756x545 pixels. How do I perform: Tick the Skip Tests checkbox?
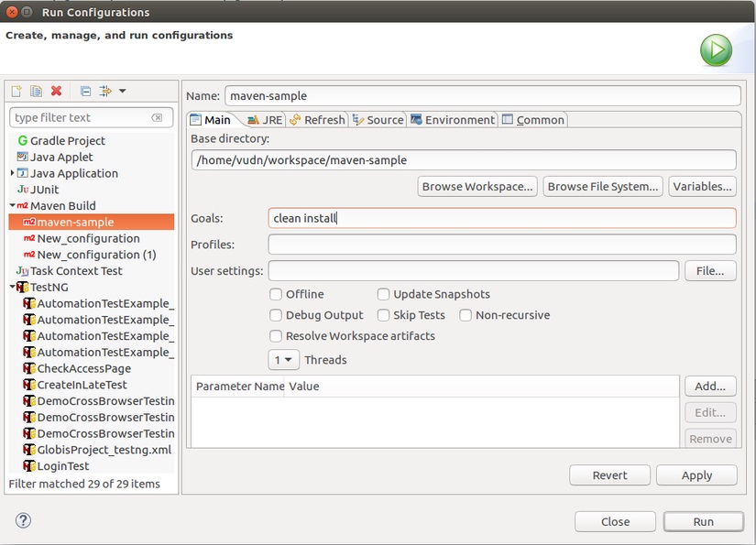click(x=384, y=315)
